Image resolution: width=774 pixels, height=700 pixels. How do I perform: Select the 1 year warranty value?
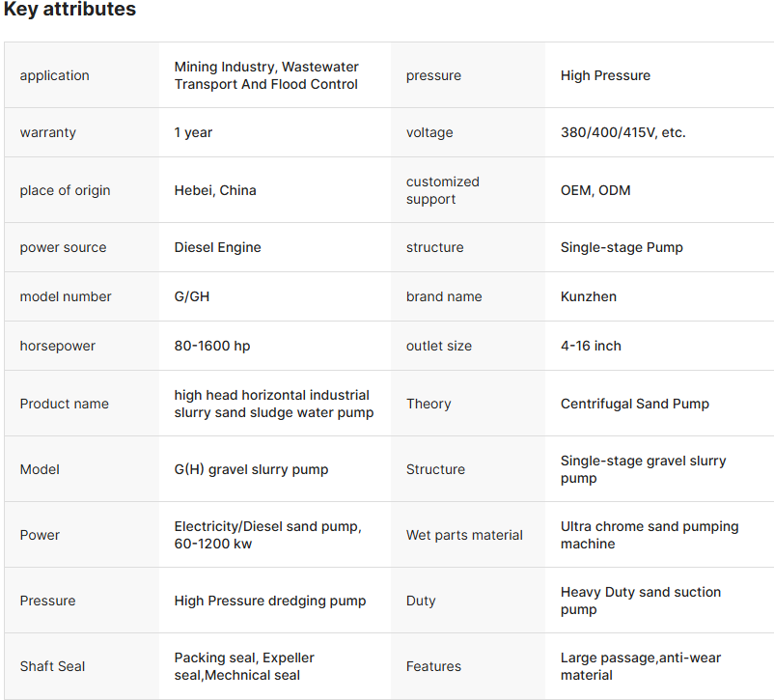click(x=193, y=132)
